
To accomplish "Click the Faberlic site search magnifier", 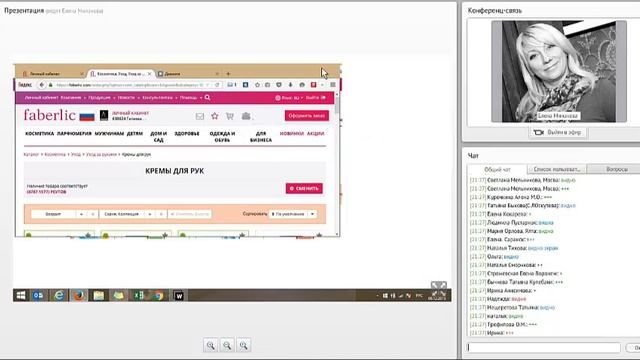I will [x=207, y=98].
